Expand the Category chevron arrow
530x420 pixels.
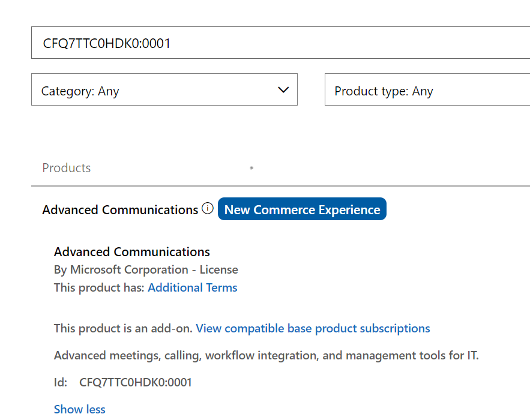coord(283,89)
